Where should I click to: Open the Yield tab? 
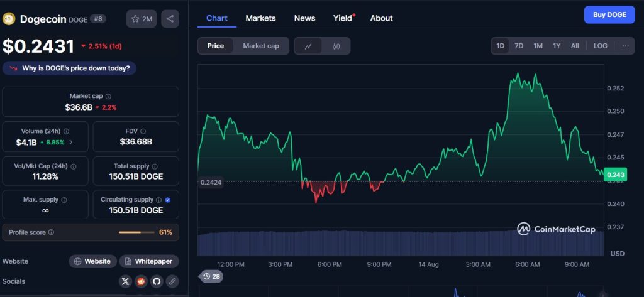coord(344,18)
